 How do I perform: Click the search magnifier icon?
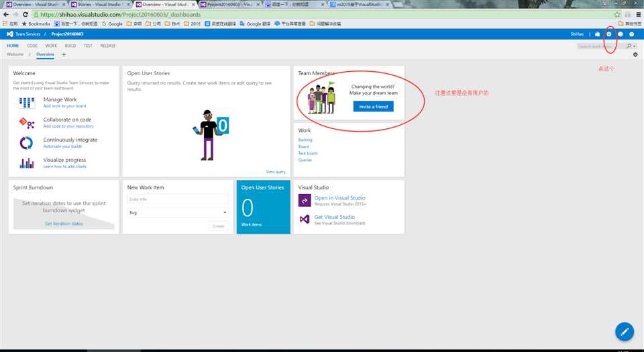click(x=629, y=46)
